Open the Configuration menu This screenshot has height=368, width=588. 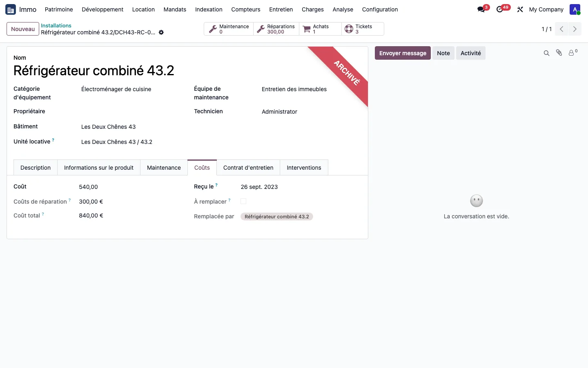click(380, 9)
